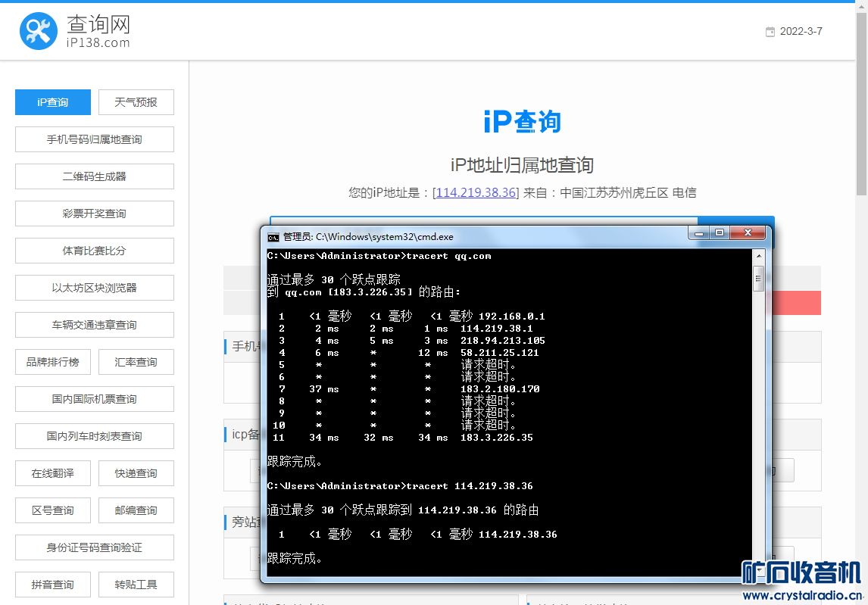This screenshot has width=868, height=605.
Task: Open 车辆交通违章查询
Action: pyautogui.click(x=95, y=325)
